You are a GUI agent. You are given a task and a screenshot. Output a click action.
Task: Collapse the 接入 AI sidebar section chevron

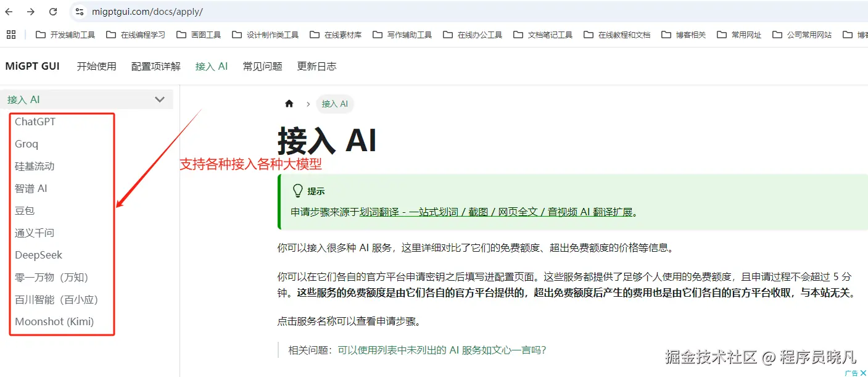point(159,99)
